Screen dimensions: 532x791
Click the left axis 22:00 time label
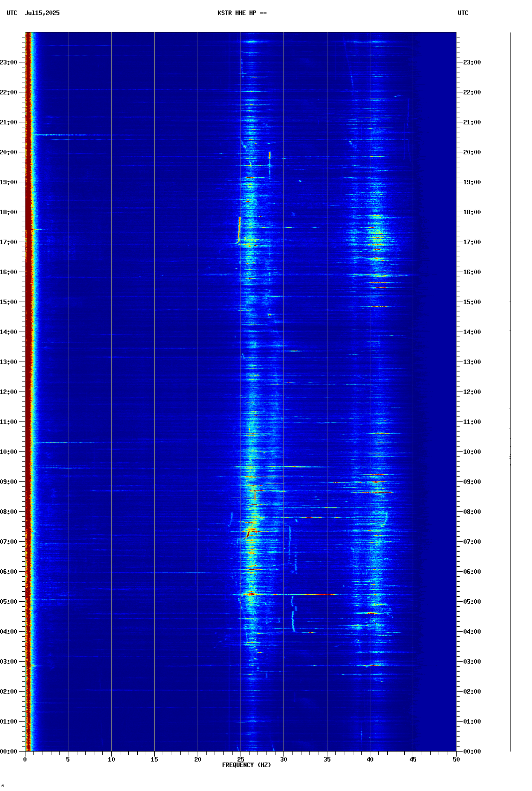pos(8,92)
